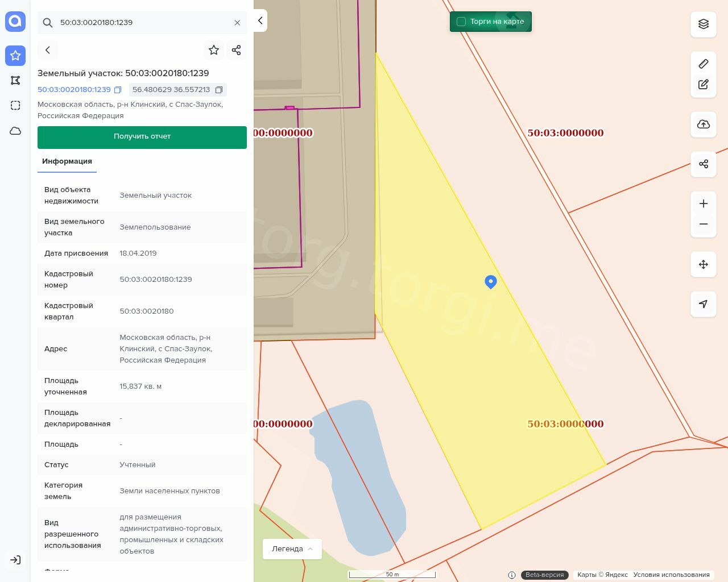The width and height of the screenshot is (728, 582).
Task: Copy coordinates 56.480629 36.557213
Action: [219, 90]
